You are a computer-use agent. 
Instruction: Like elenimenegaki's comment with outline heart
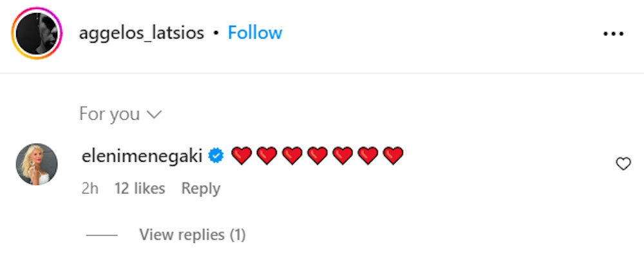tap(623, 164)
